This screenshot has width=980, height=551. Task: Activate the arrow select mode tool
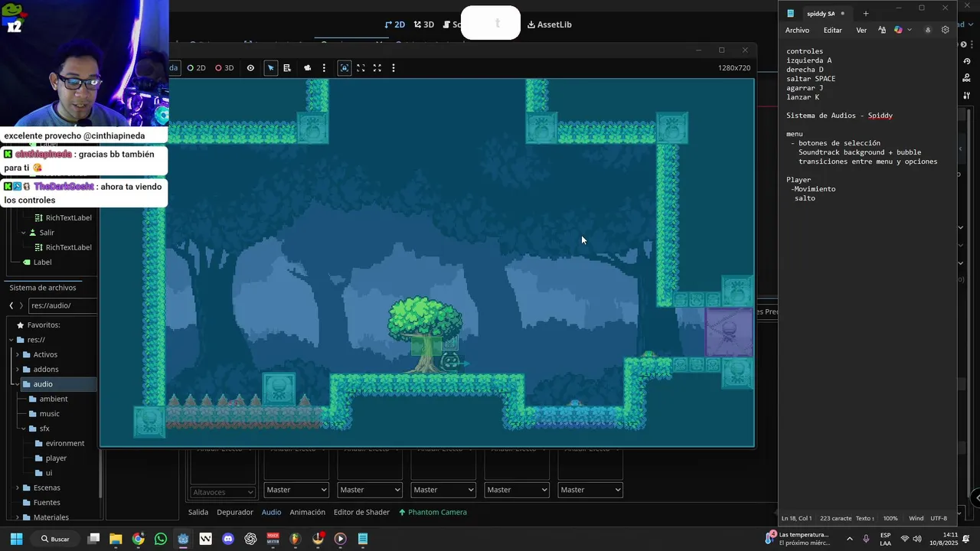(x=270, y=68)
